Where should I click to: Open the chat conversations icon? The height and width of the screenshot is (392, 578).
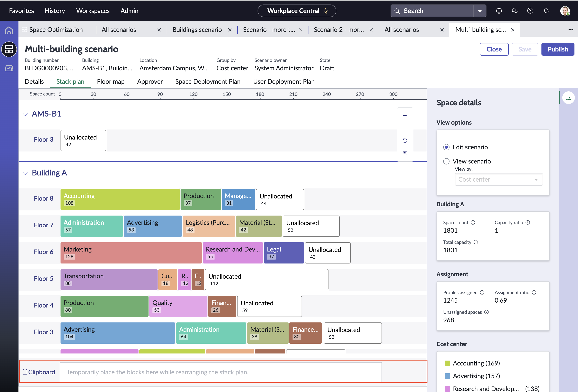(514, 11)
